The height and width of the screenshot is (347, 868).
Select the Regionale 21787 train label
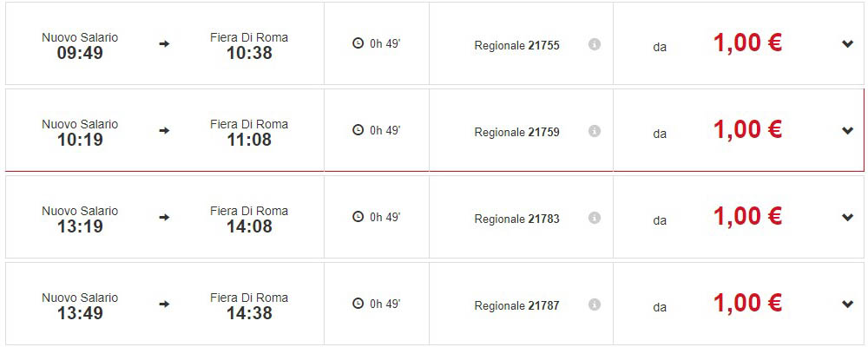point(516,305)
